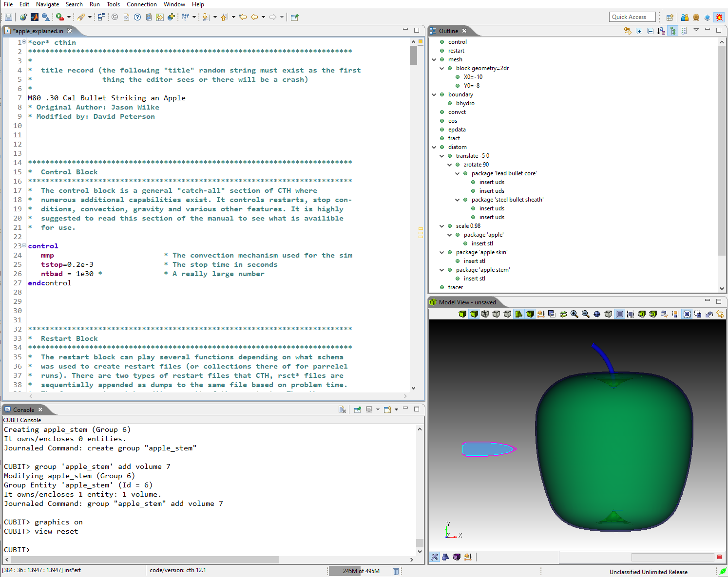Open the Navigate menu
The width and height of the screenshot is (728, 577).
(47, 4)
